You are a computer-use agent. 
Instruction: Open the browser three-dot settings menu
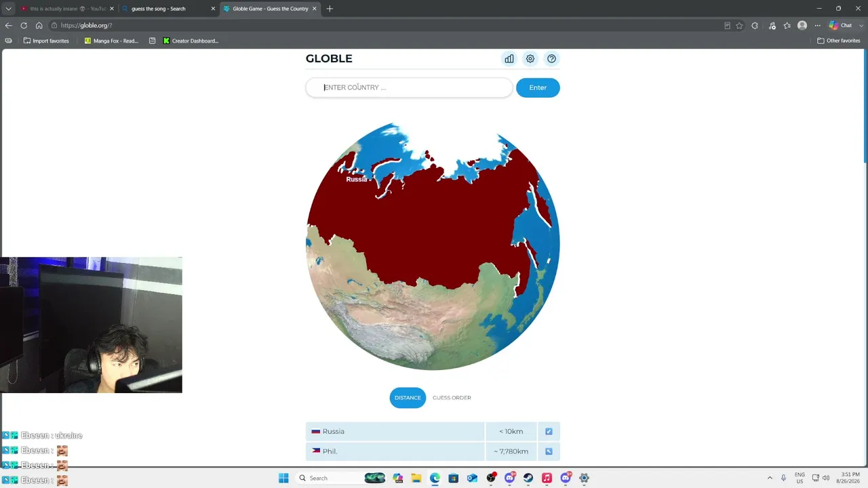point(817,26)
